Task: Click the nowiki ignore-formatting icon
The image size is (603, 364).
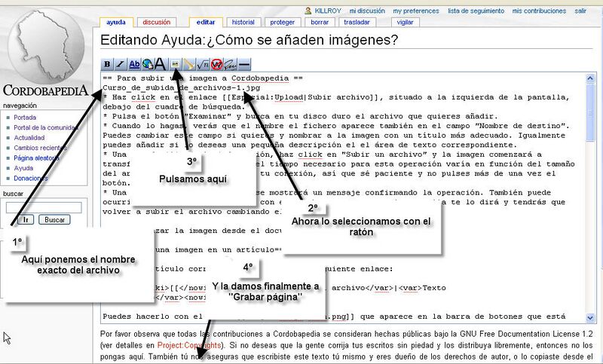Action: (216, 64)
